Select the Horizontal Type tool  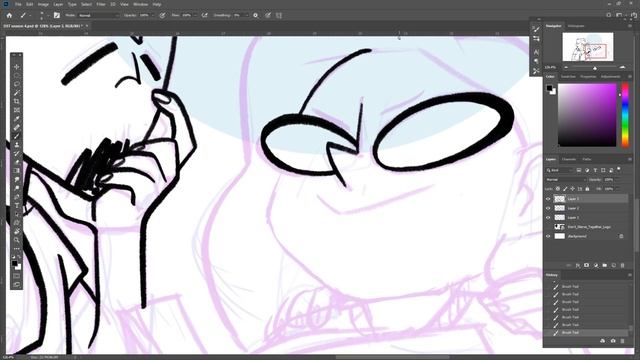point(17,205)
